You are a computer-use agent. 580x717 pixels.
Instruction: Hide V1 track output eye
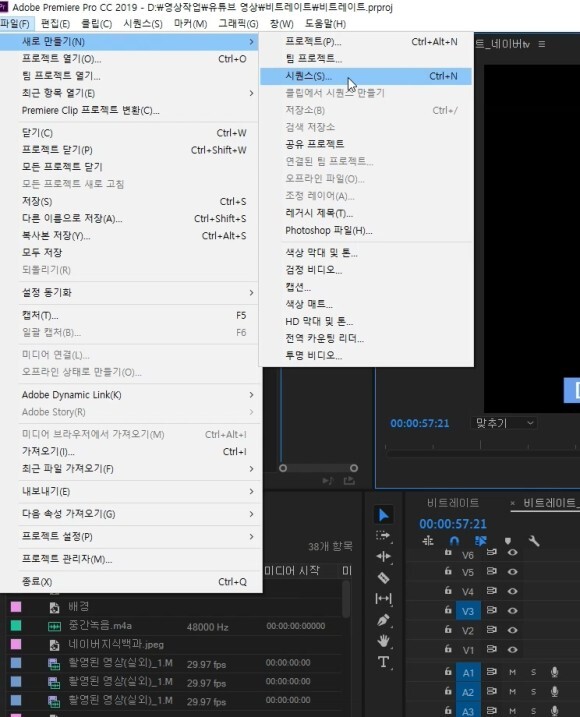[513, 649]
